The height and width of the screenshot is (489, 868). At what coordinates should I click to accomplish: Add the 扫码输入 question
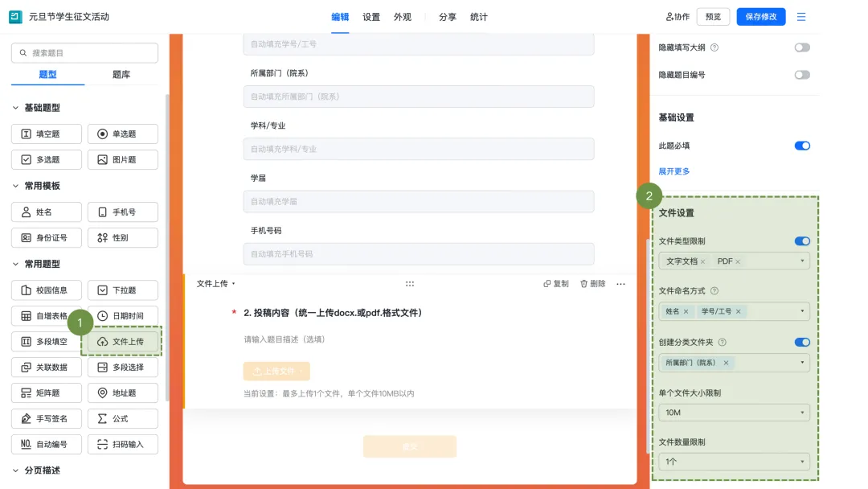coord(123,444)
